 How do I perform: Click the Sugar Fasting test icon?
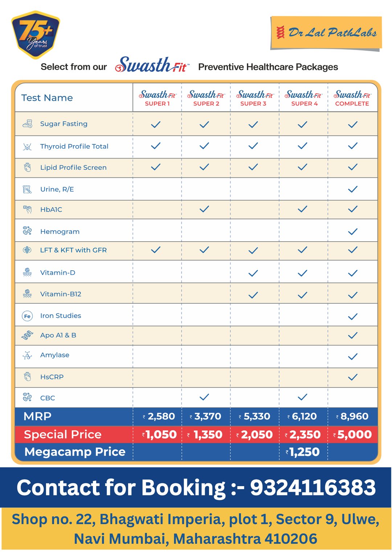pyautogui.click(x=27, y=124)
